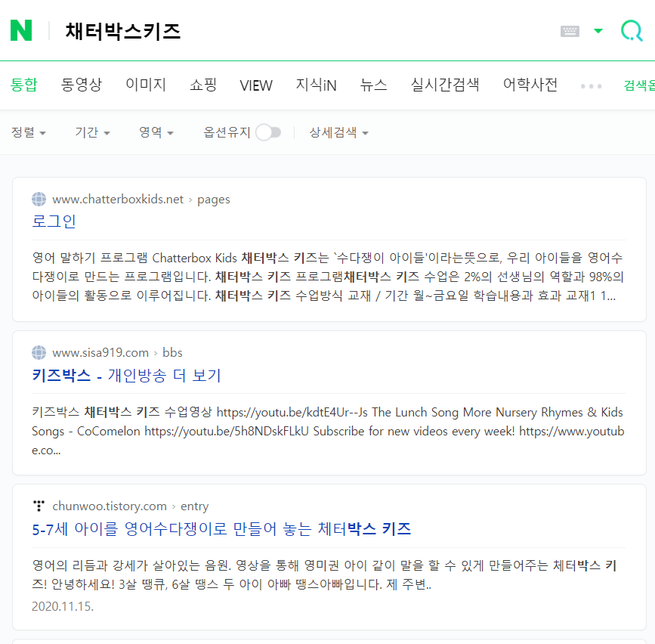The width and height of the screenshot is (655, 644).
Task: Open the 뉴스 tab
Action: (x=373, y=85)
